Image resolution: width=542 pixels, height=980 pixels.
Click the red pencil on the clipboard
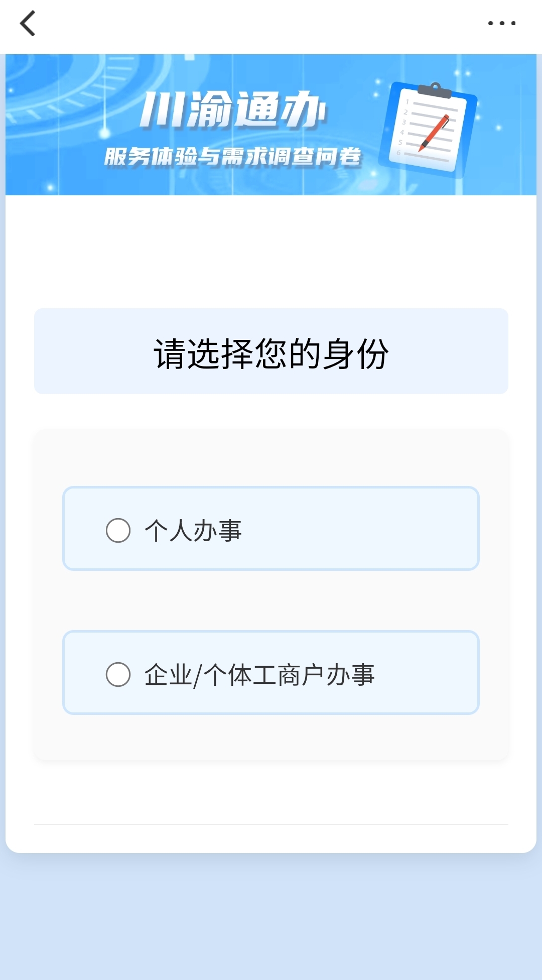coord(435,133)
